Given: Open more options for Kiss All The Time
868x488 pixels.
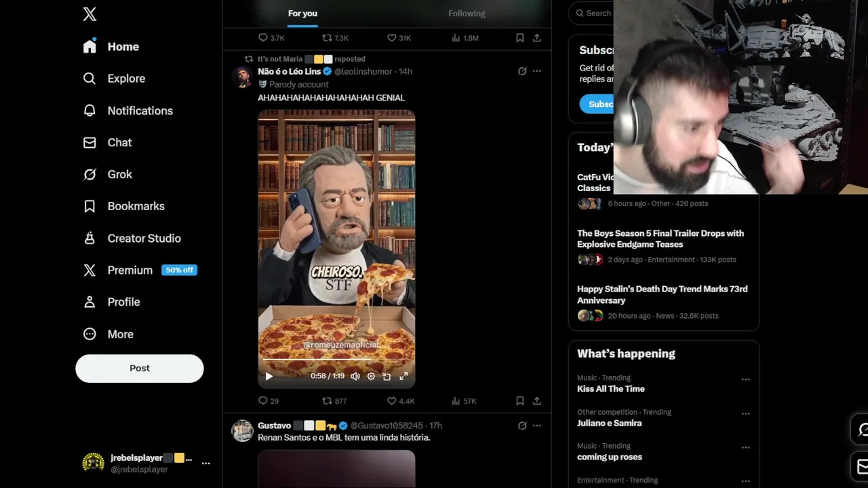Looking at the screenshot, I should point(745,380).
